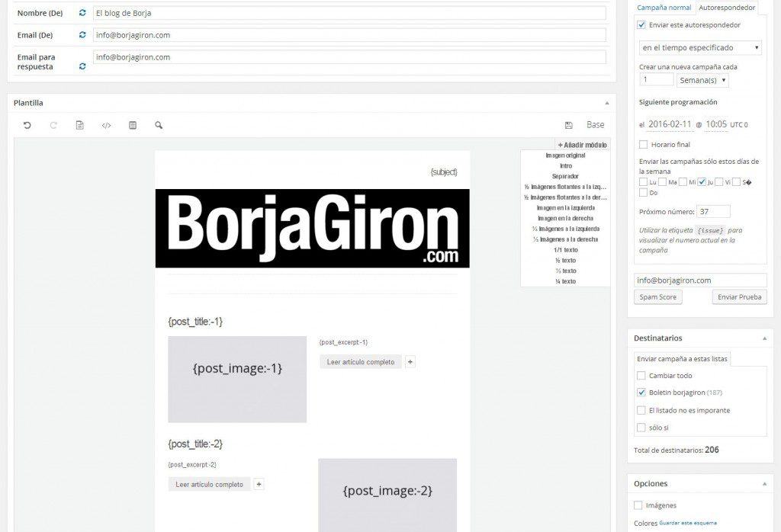Refresh the Nombre (De) field

pos(82,13)
